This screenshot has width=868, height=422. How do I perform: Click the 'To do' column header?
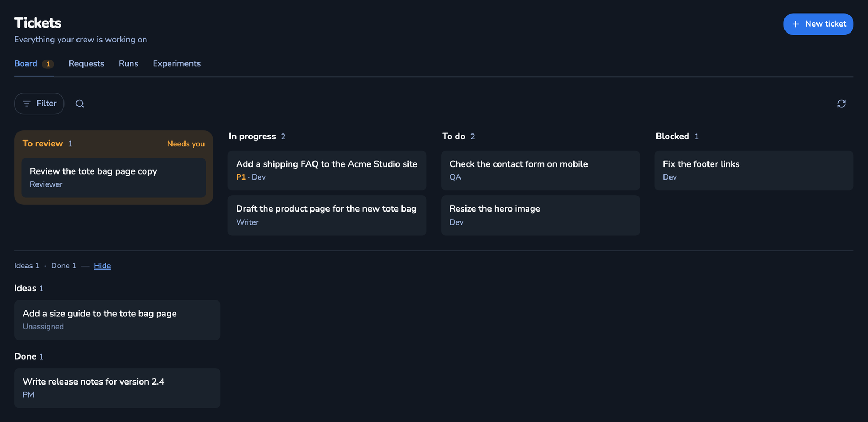click(x=454, y=136)
